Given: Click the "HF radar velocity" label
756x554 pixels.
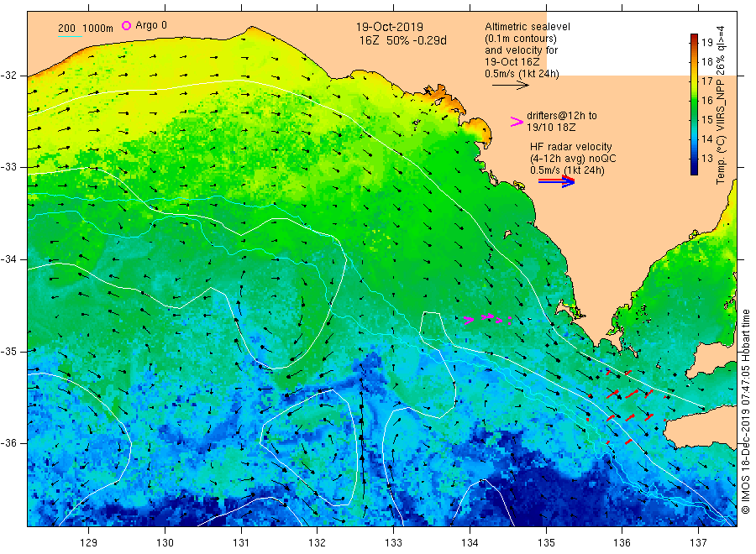Looking at the screenshot, I should [x=571, y=146].
